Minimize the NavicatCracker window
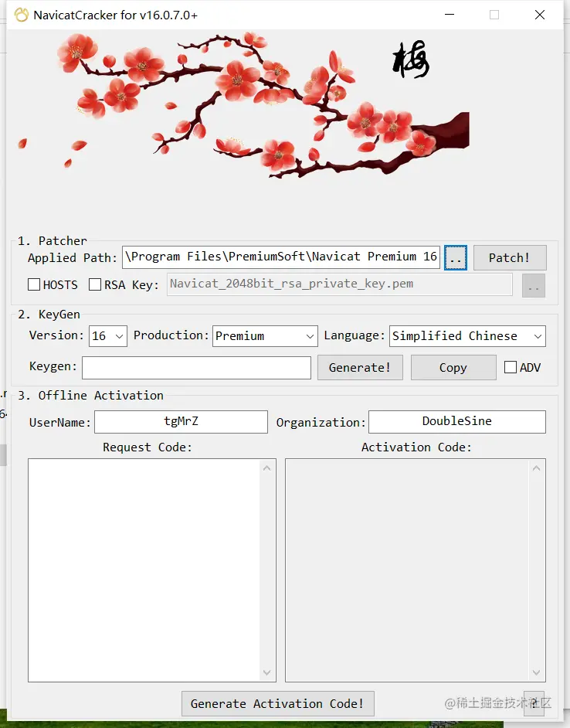Viewport: 570px width, 728px height. (450, 15)
